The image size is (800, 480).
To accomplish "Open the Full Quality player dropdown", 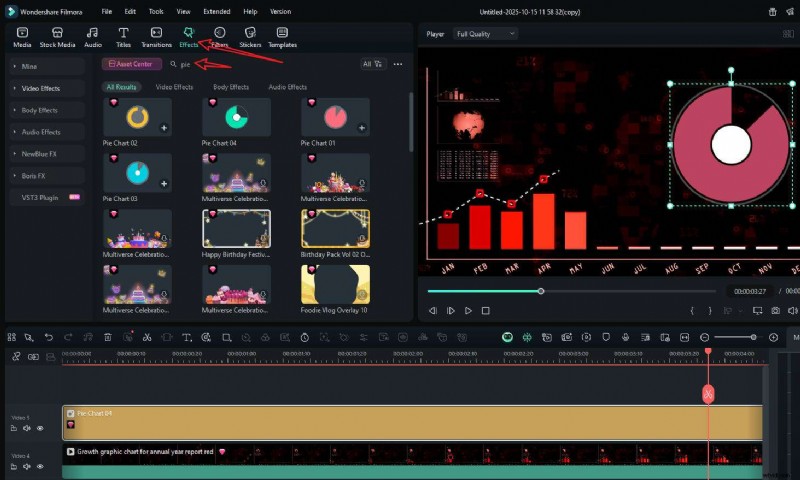I will tap(485, 34).
